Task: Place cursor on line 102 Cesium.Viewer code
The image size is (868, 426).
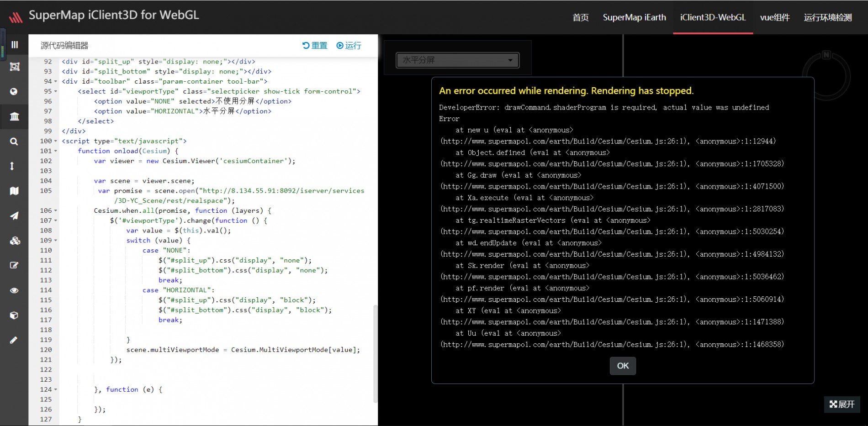Action: (x=195, y=161)
